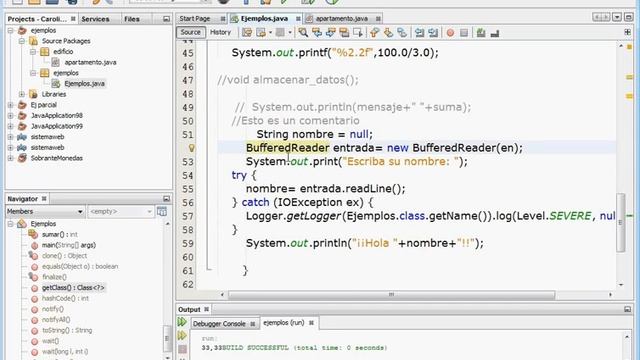Click Toggle Bookmark icon
Image resolution: width=640 pixels, height=360 pixels.
pyautogui.click(x=402, y=33)
